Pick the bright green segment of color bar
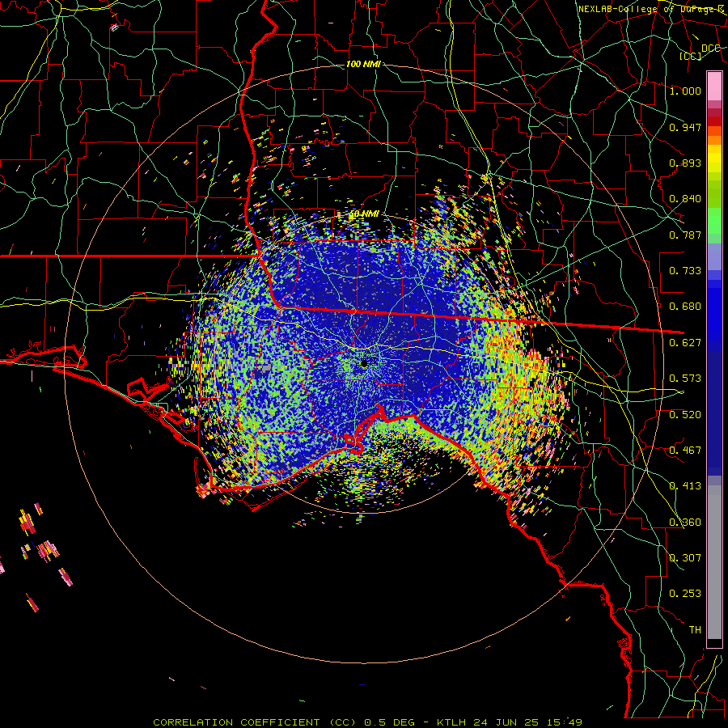728x728 pixels. point(714,221)
